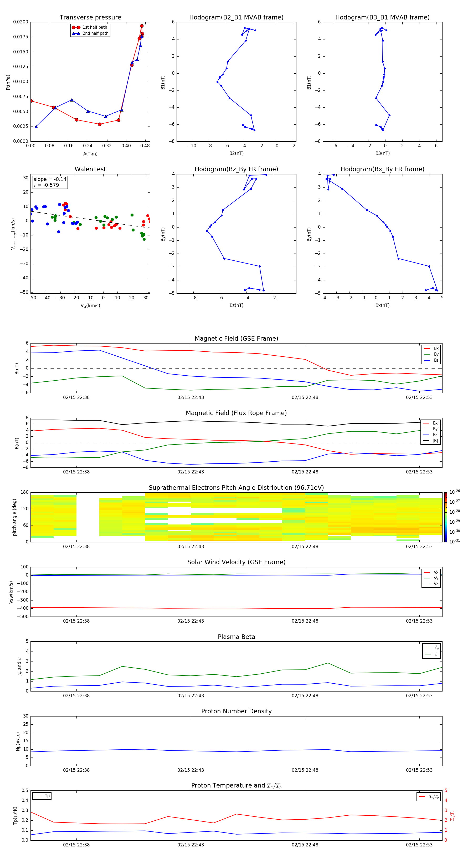Click the "Transverse pressure" plot title

(x=90, y=18)
